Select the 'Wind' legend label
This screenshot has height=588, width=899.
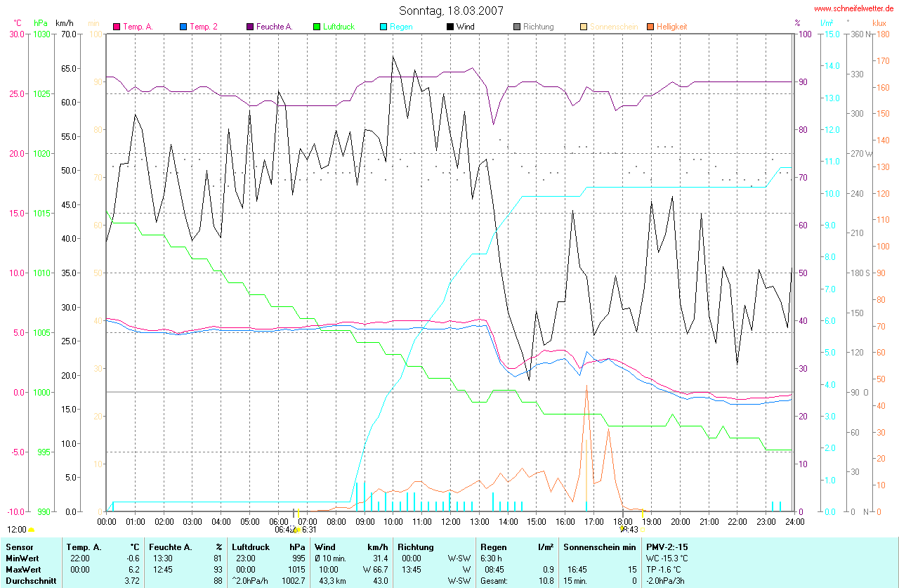(466, 27)
